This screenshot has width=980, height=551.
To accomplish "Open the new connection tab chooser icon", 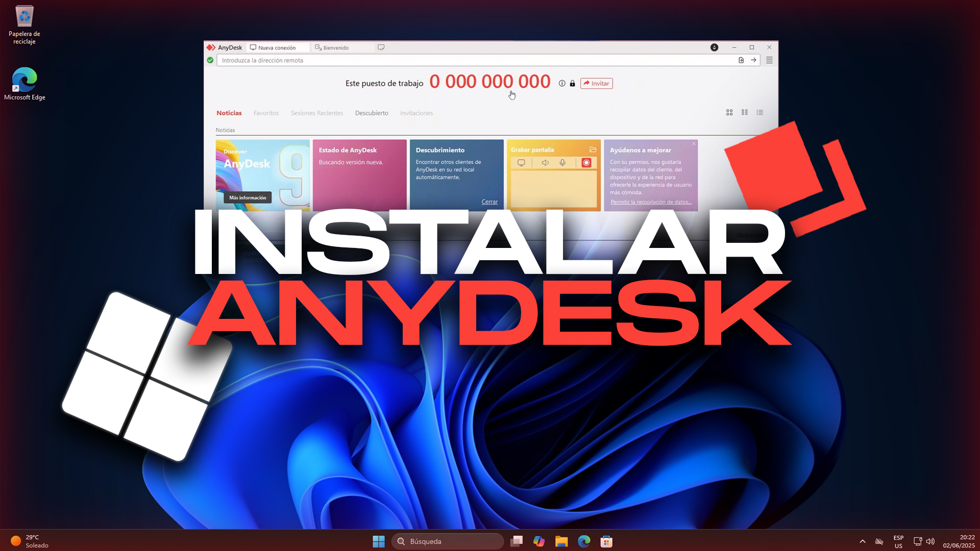I will coord(381,47).
